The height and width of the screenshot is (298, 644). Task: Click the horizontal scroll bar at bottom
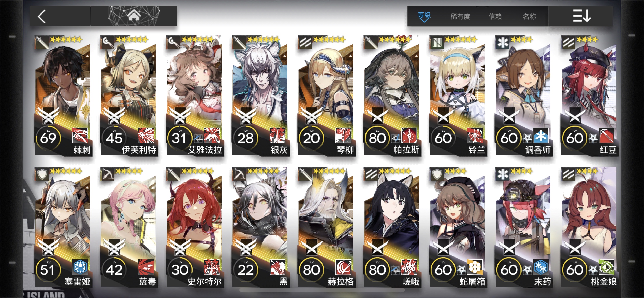click(x=322, y=290)
